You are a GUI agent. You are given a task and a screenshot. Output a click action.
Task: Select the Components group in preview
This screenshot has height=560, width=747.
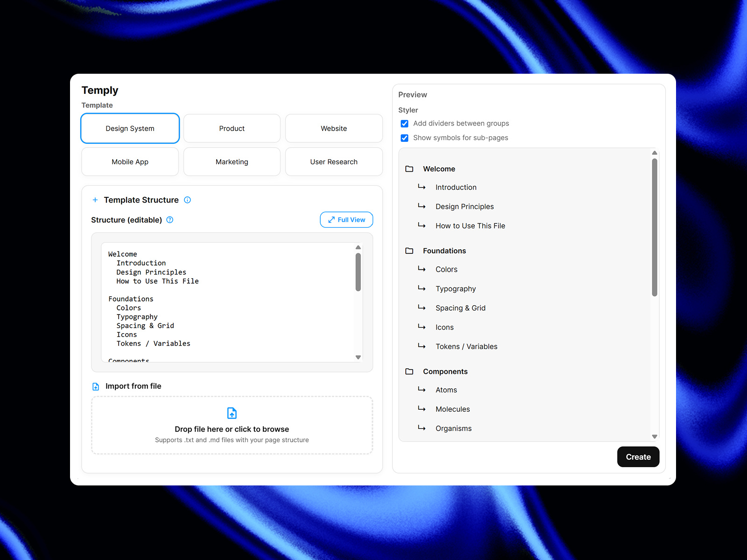(445, 371)
